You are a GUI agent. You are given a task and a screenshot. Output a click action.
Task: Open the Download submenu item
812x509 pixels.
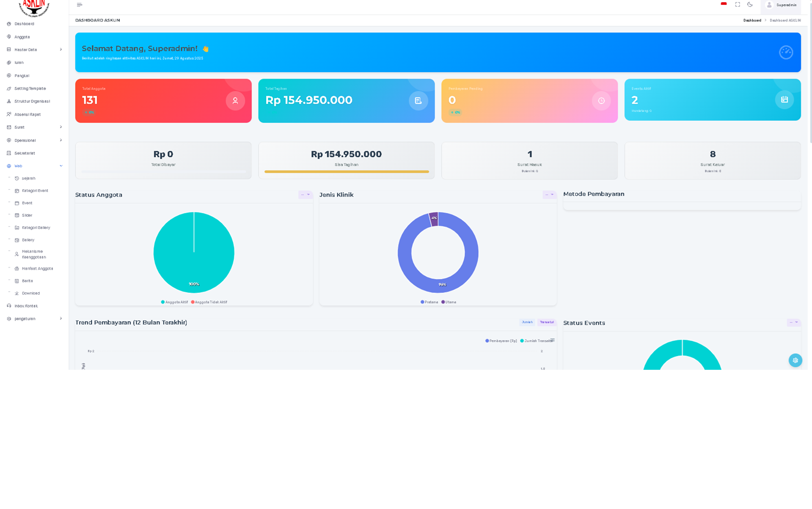click(31, 293)
